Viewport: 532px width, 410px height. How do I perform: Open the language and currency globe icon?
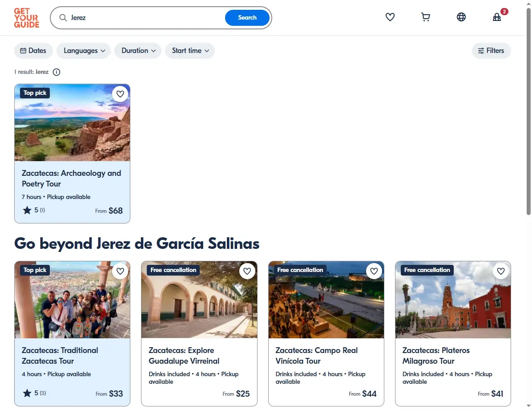461,17
